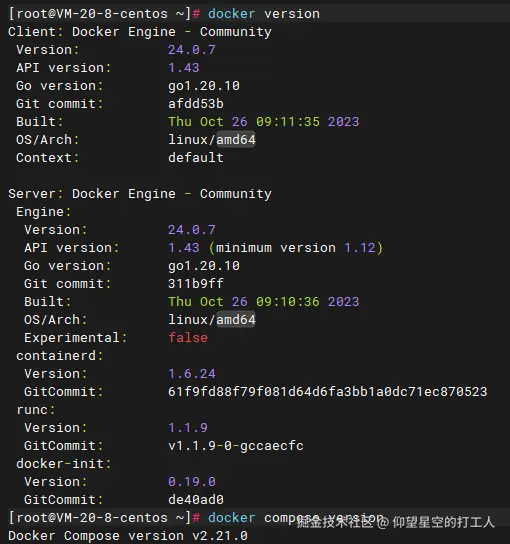This screenshot has width=510, height=544.
Task: Select 'Docker Compose version v2.21.0' output line
Action: click(x=128, y=536)
